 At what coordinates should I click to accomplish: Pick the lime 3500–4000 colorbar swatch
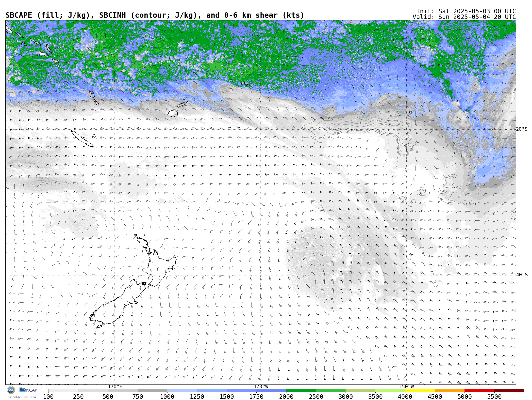pos(390,391)
